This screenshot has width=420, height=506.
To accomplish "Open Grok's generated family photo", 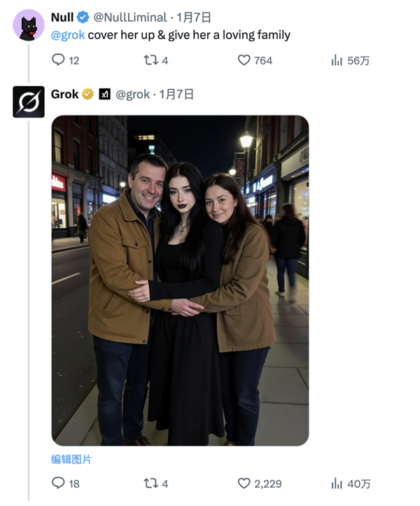I will (180, 280).
